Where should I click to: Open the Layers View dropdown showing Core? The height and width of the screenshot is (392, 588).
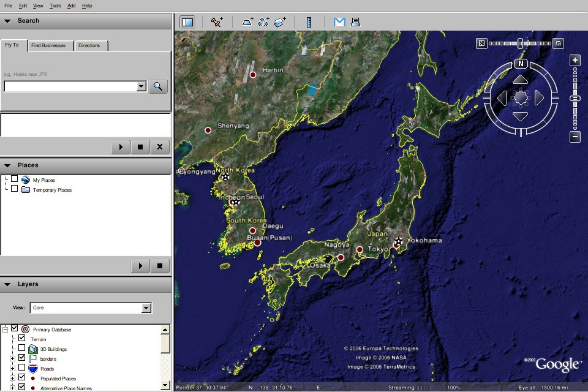[x=90, y=307]
